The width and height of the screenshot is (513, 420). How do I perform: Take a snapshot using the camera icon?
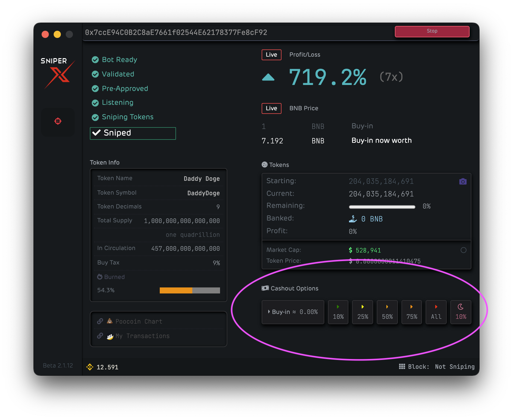pos(463,181)
